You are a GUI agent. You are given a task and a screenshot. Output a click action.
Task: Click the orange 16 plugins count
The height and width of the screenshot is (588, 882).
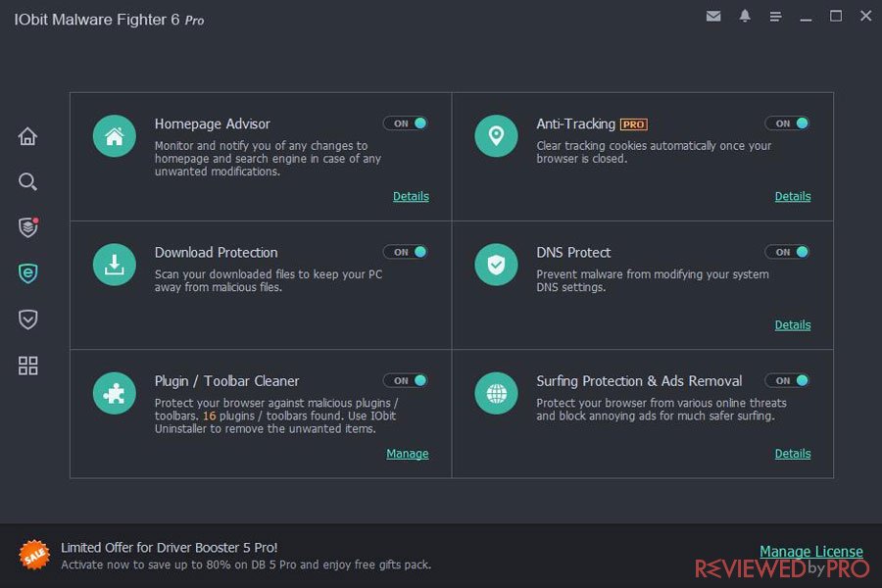click(210, 416)
